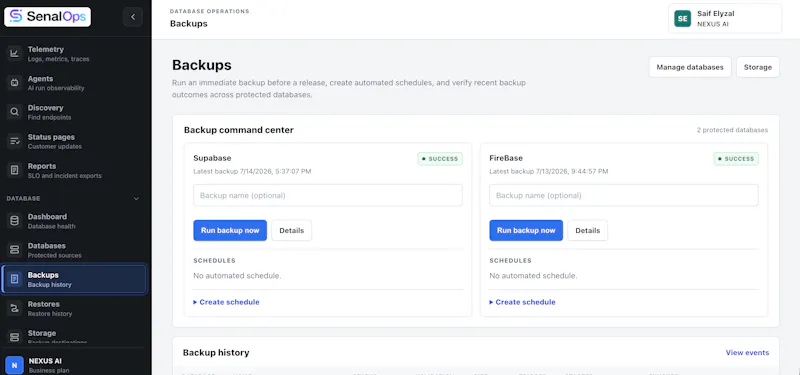This screenshot has height=375, width=800.
Task: Click the "Backup history" heading
Action: (216, 353)
